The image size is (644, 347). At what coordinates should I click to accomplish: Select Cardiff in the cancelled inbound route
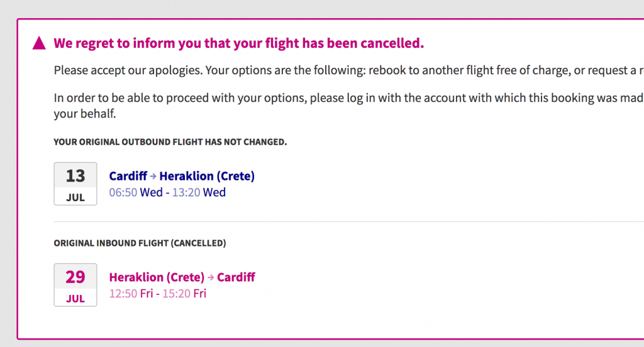[236, 277]
